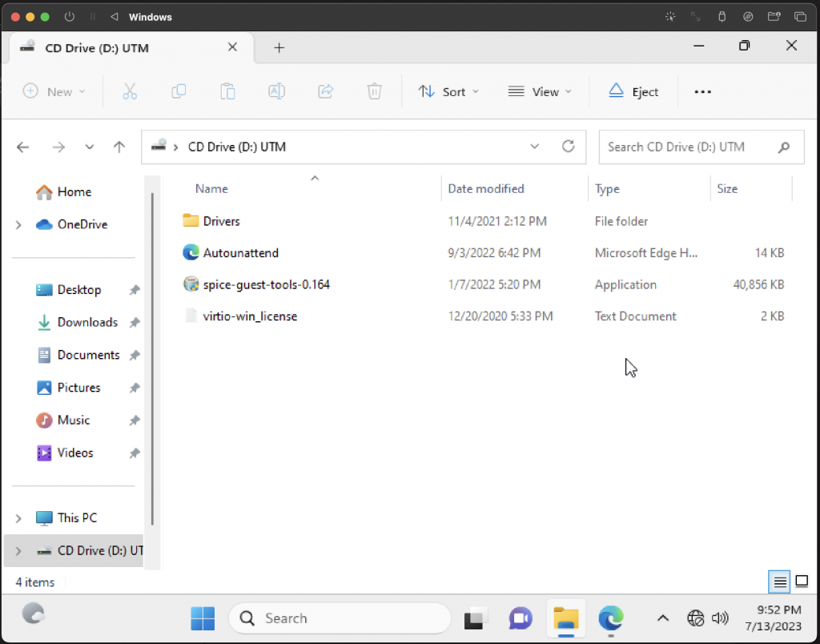Viewport: 820px width, 644px height.
Task: Navigate up one folder level
Action: point(119,147)
